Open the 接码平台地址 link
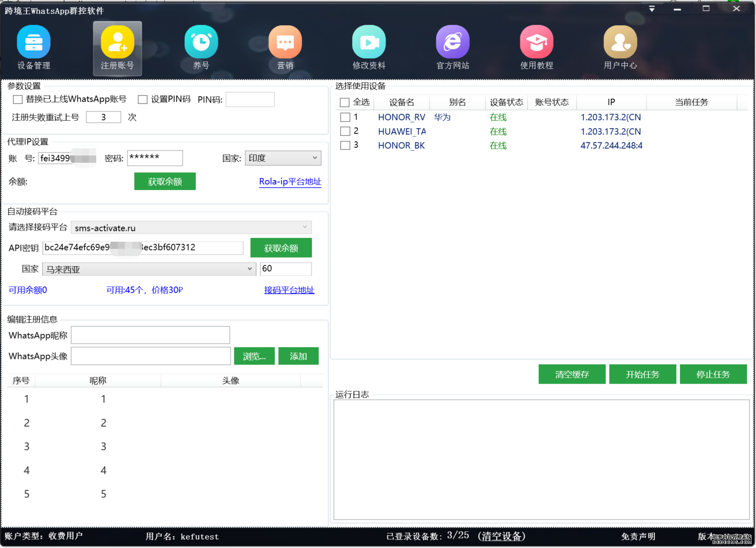Screen dimensions: 756x548 [x=289, y=290]
